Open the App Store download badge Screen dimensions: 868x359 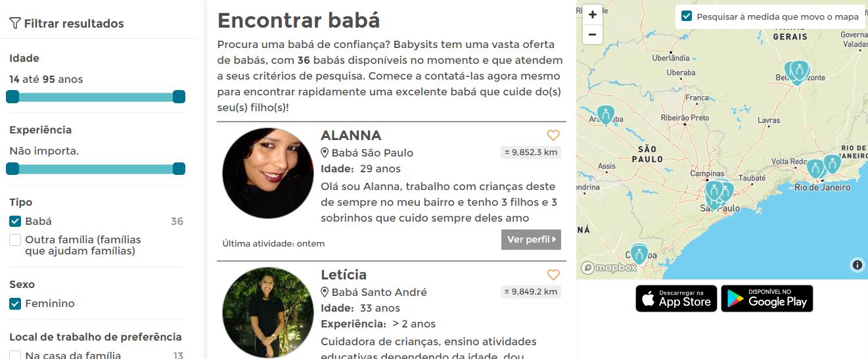click(676, 299)
